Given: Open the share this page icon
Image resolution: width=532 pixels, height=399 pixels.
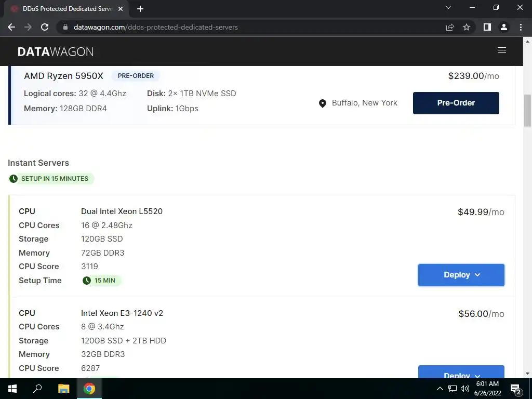Looking at the screenshot, I should tap(450, 27).
